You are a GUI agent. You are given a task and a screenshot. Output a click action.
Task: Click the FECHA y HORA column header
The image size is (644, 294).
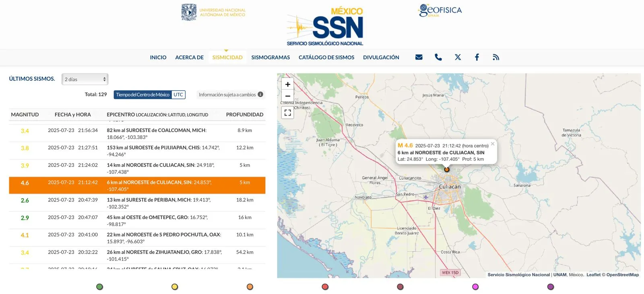click(73, 114)
